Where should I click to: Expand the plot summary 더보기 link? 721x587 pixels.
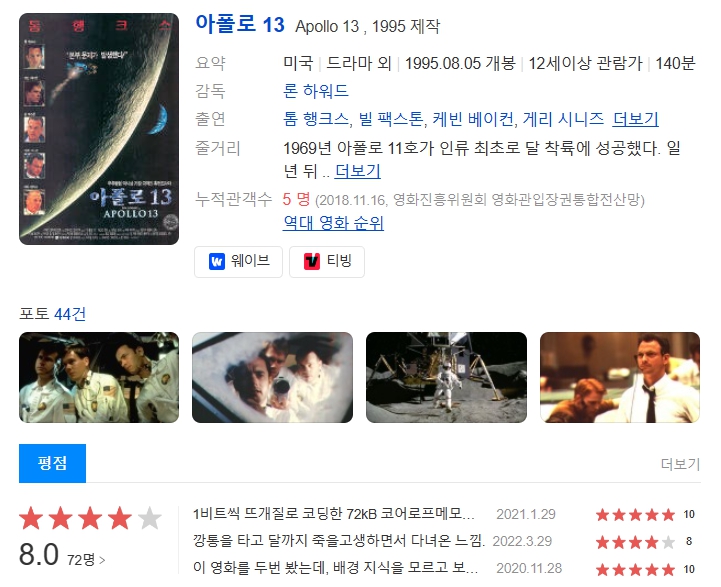[x=357, y=171]
